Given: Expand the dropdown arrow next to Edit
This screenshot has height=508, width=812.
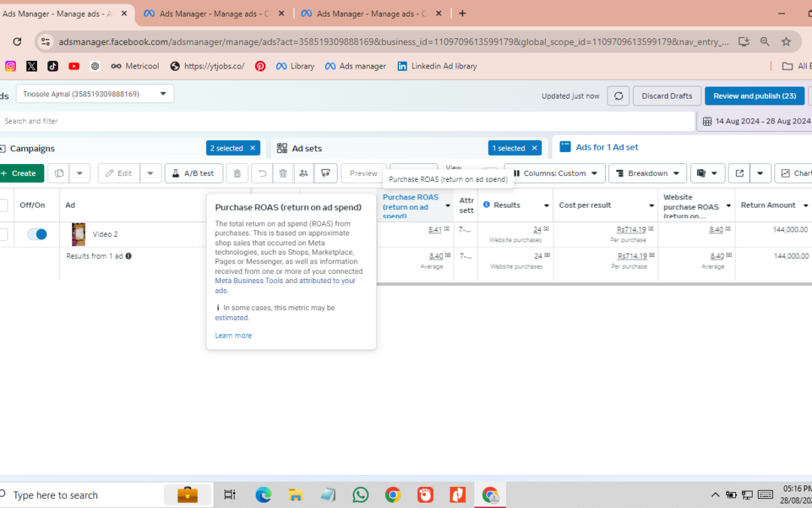Looking at the screenshot, I should (x=150, y=173).
